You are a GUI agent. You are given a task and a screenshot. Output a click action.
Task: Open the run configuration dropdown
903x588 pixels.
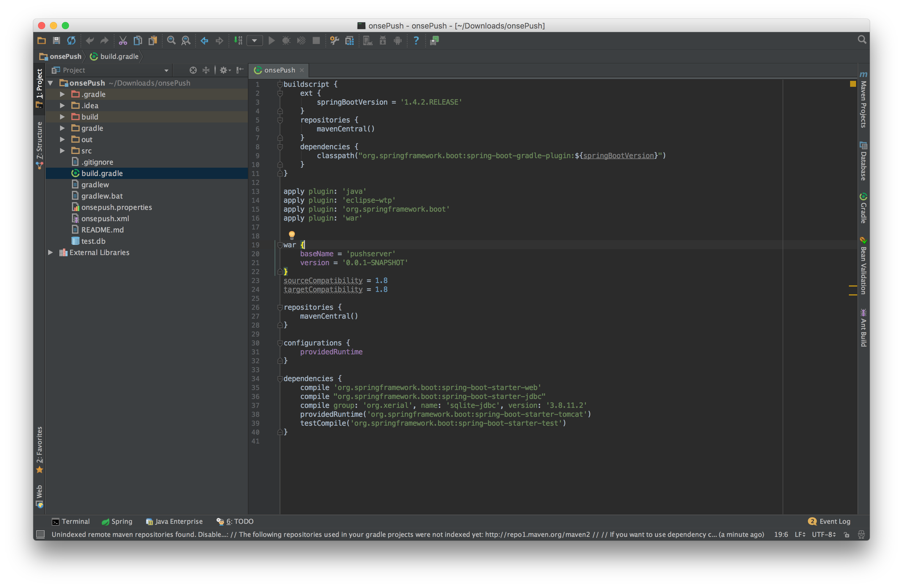tap(255, 41)
